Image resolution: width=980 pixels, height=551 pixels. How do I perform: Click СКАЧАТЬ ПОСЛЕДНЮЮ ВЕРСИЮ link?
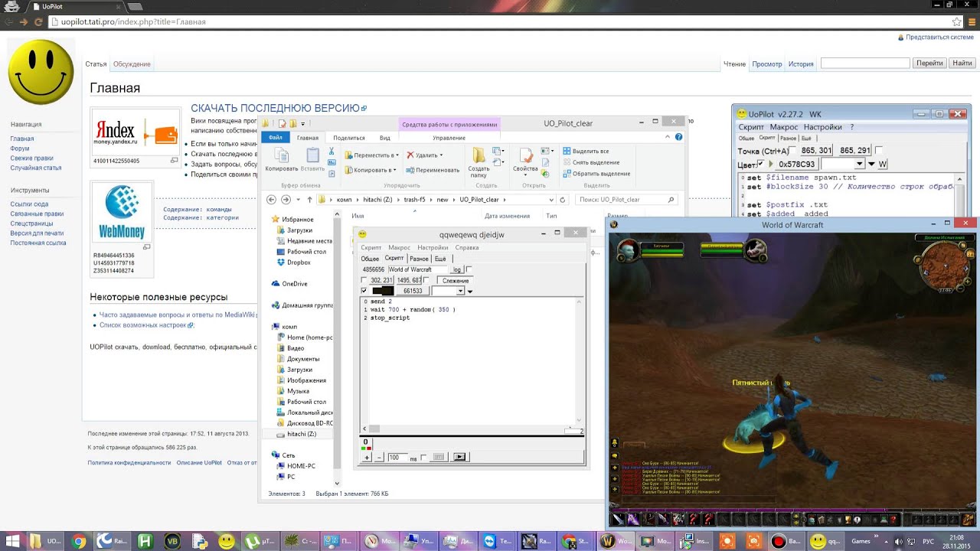(275, 109)
